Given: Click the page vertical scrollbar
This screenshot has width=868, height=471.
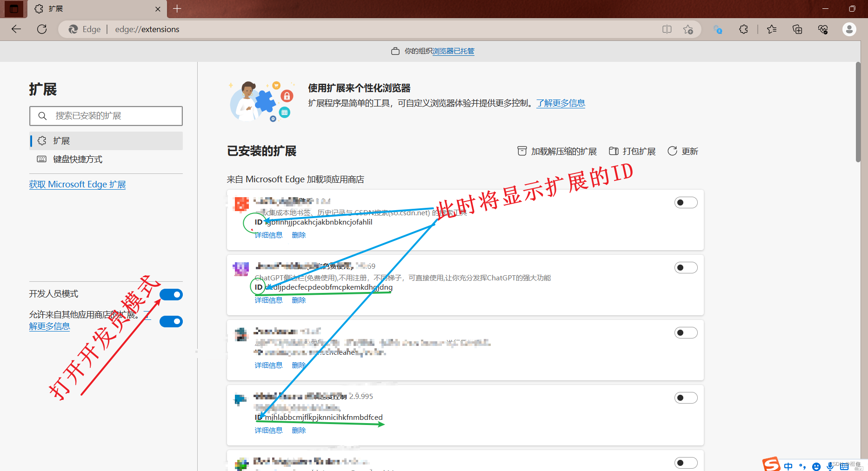Looking at the screenshot, I should [858, 113].
